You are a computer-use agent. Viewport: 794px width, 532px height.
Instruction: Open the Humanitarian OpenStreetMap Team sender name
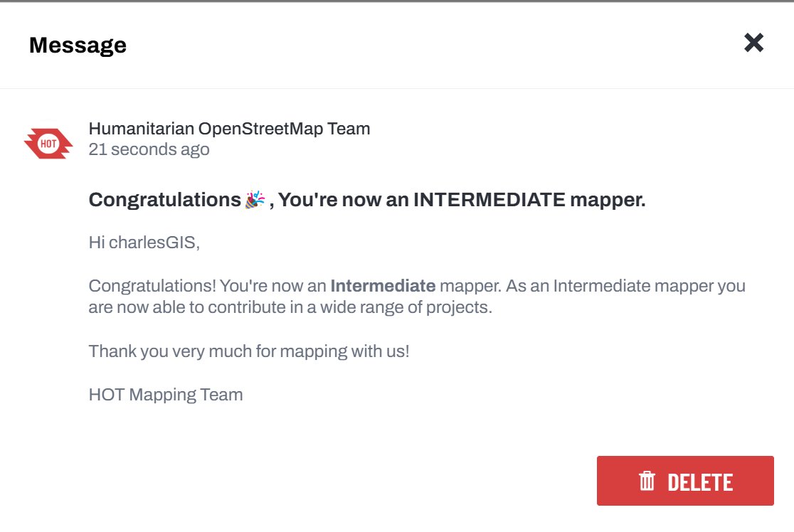[229, 129]
